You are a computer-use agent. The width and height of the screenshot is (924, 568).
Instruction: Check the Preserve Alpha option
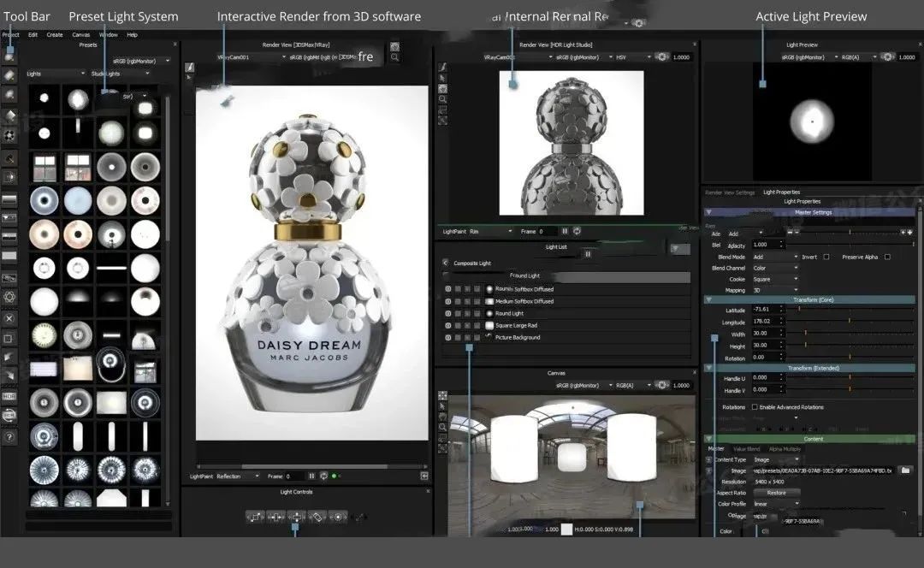887,257
